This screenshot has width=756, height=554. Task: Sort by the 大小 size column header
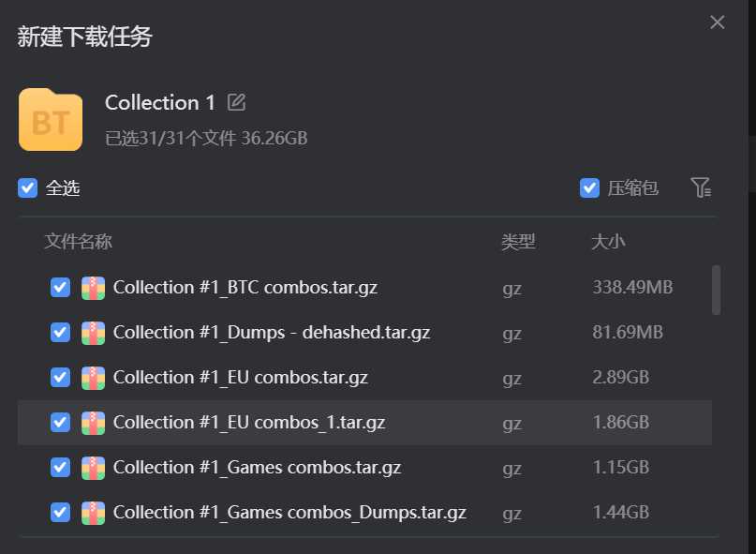click(608, 241)
